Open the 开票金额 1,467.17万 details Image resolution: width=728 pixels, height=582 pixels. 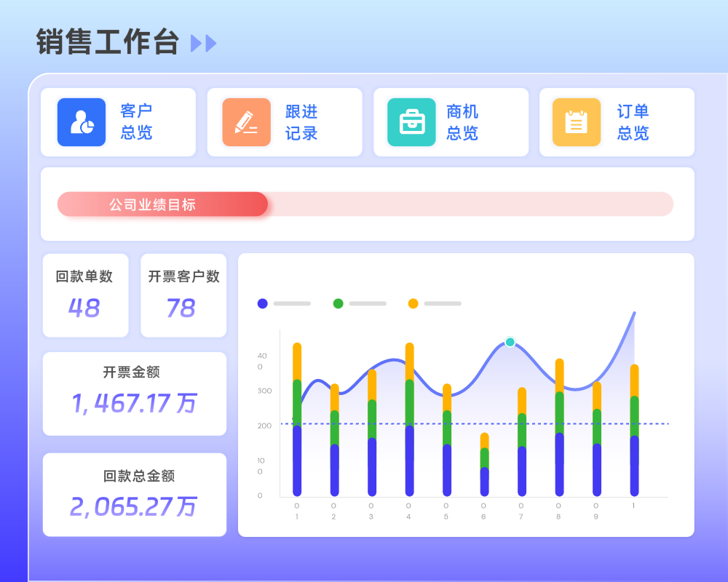134,393
